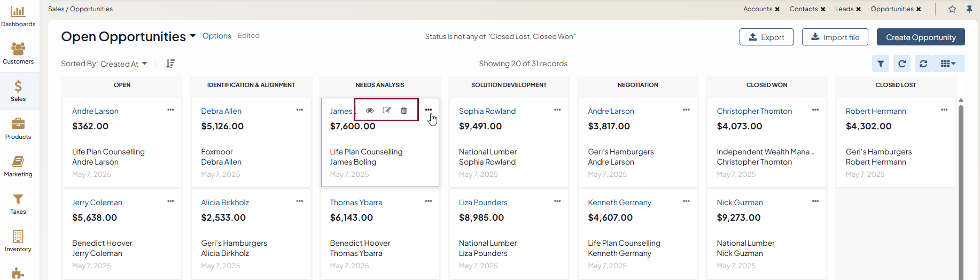This screenshot has width=980, height=280.
Task: Close the Contacts tab
Action: [823, 9]
